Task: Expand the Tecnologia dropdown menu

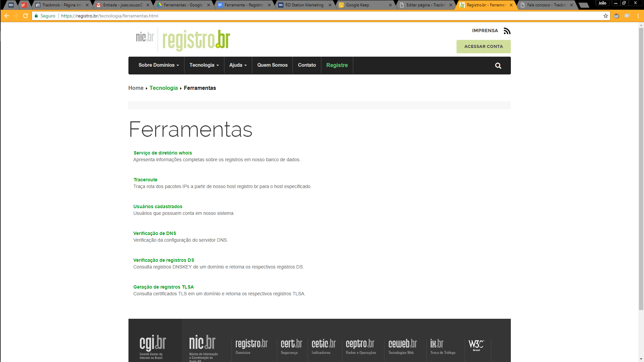Action: coord(204,65)
